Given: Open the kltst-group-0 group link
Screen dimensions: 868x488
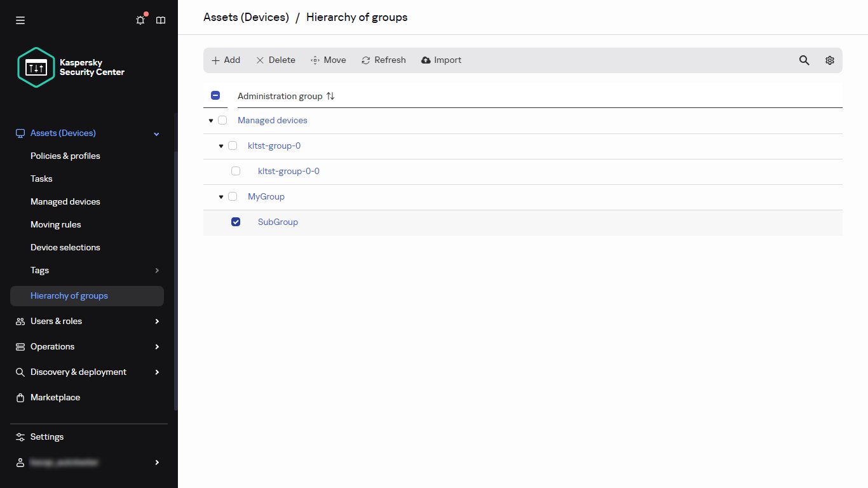Looking at the screenshot, I should pyautogui.click(x=274, y=146).
